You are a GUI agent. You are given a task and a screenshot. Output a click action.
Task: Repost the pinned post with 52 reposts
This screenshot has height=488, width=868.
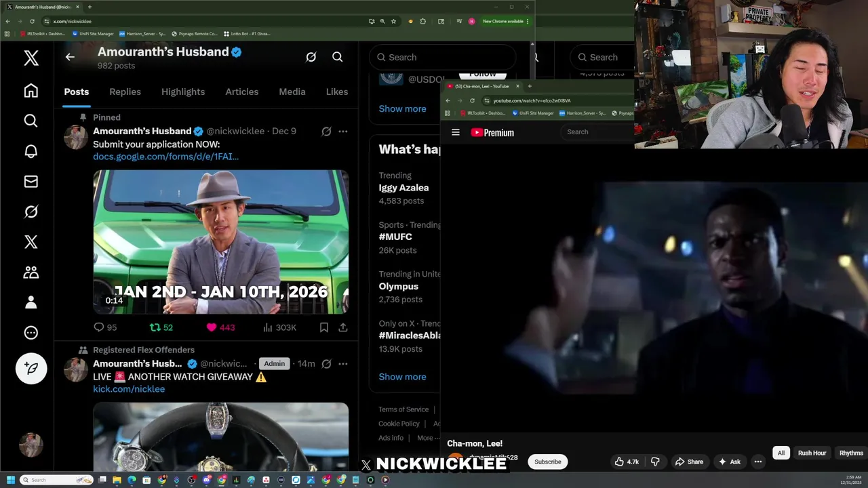click(x=161, y=327)
